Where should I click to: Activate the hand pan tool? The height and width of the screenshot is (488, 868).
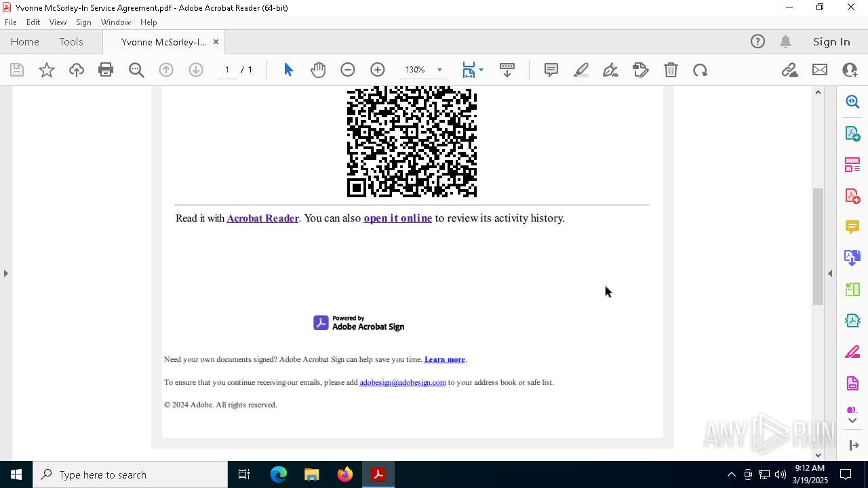click(318, 70)
